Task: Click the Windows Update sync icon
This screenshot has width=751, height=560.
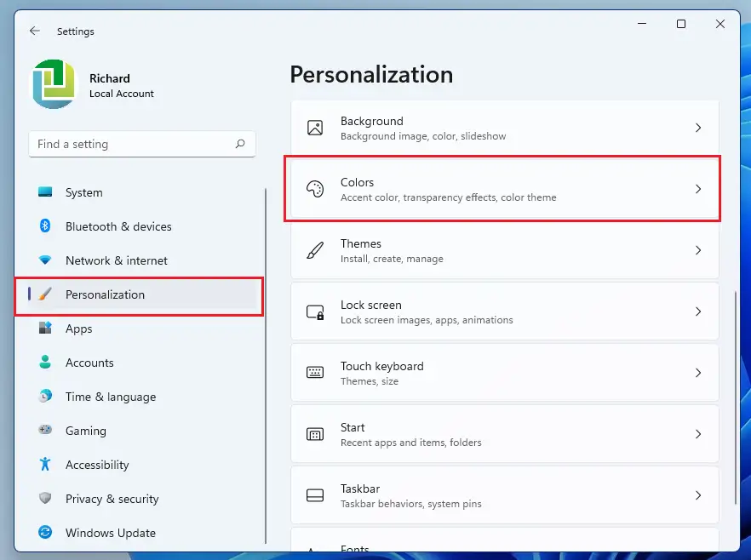Action: pyautogui.click(x=45, y=532)
